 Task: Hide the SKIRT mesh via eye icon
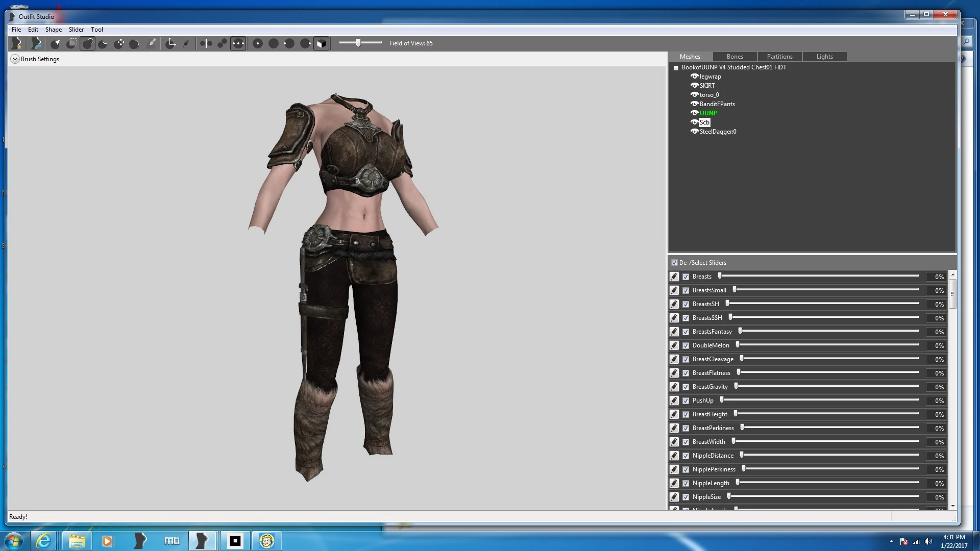point(694,85)
